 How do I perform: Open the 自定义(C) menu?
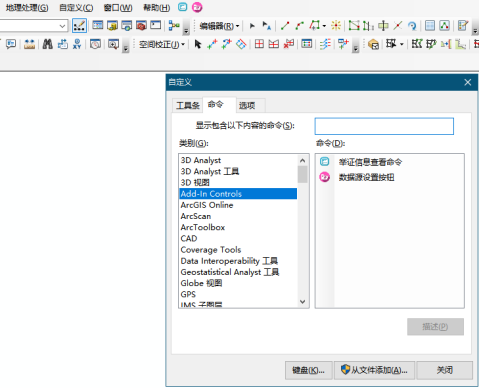76,8
